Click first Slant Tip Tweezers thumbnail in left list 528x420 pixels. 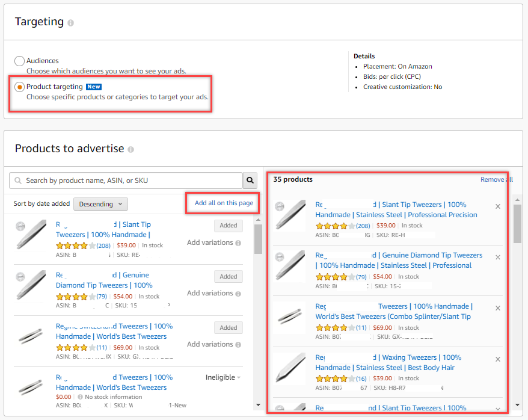[x=30, y=235]
